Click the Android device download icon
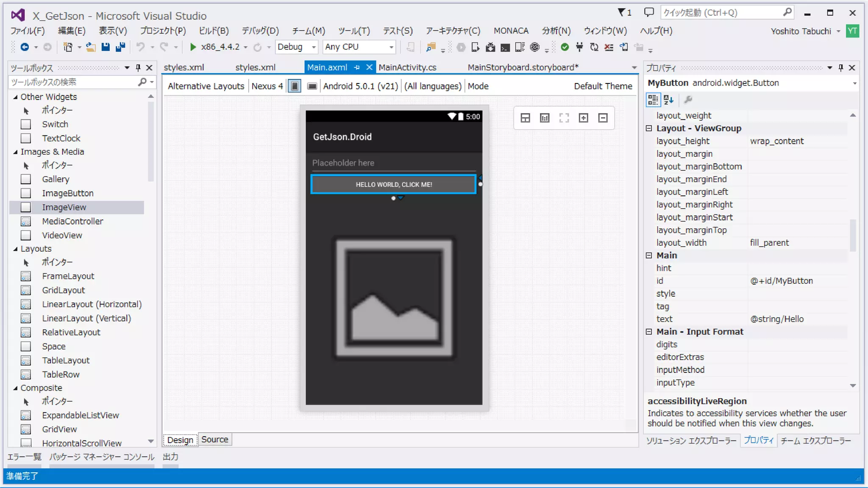The width and height of the screenshot is (868, 488). point(490,47)
